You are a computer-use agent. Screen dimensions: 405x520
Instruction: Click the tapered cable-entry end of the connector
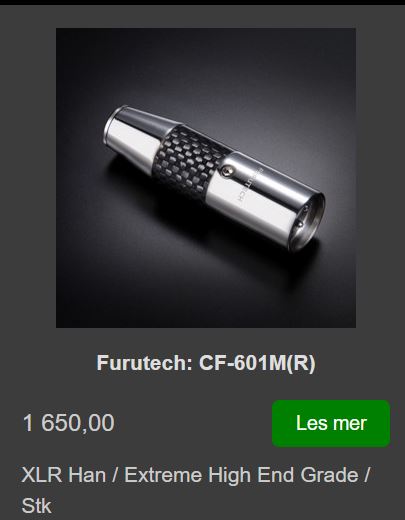[133, 131]
